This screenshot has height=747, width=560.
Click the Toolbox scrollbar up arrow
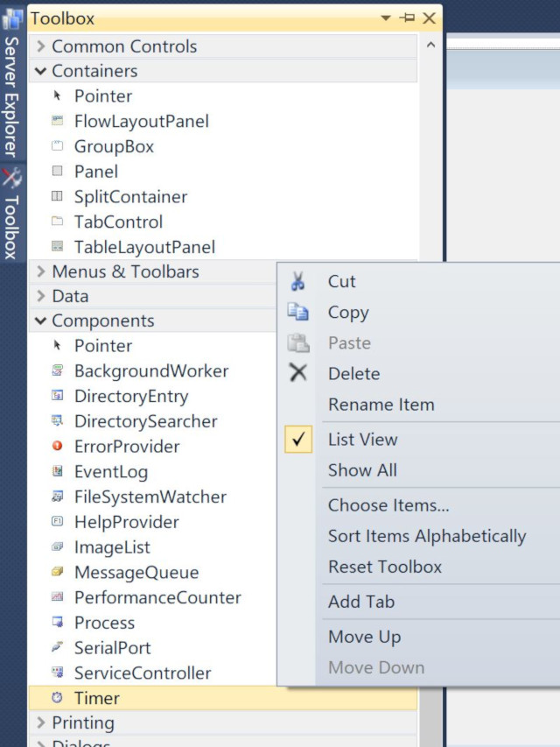coord(430,45)
